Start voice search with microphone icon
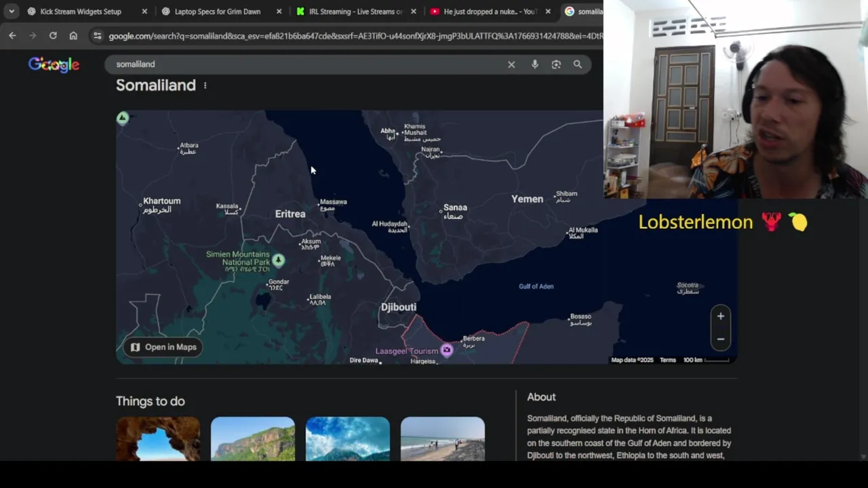 [535, 64]
